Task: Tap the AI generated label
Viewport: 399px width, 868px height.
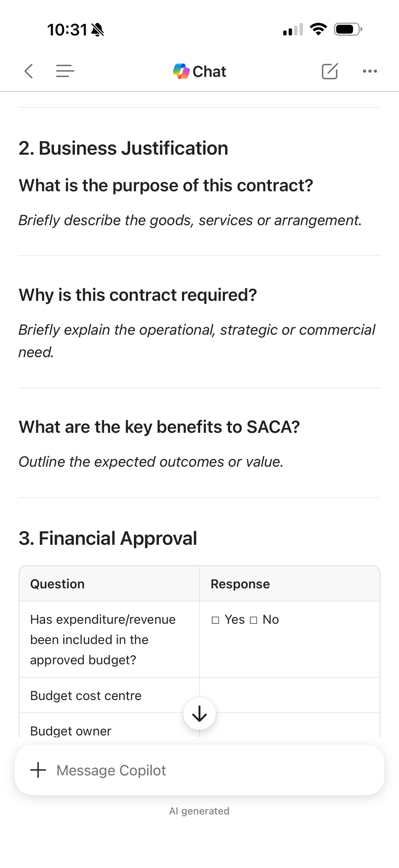Action: (x=199, y=811)
